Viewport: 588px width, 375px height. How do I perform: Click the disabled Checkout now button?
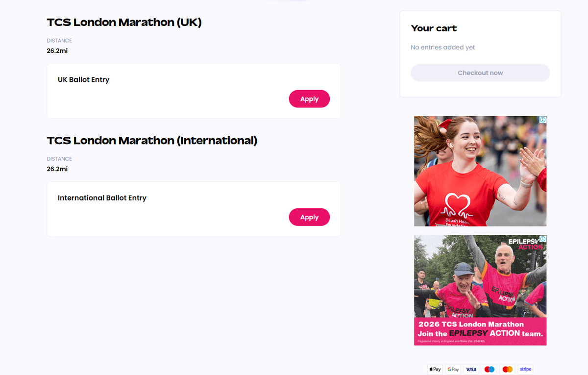pos(480,73)
